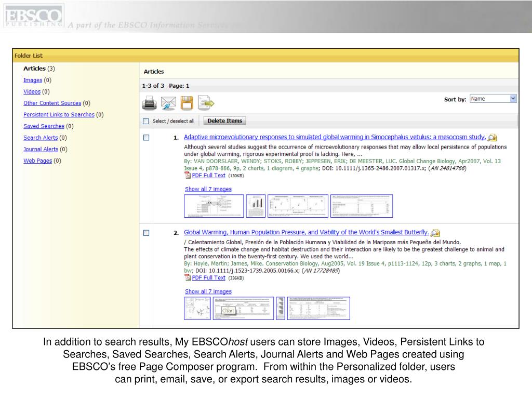Image resolution: width=532 pixels, height=399 pixels.
Task: Open the Videos folder link
Action: 32,91
